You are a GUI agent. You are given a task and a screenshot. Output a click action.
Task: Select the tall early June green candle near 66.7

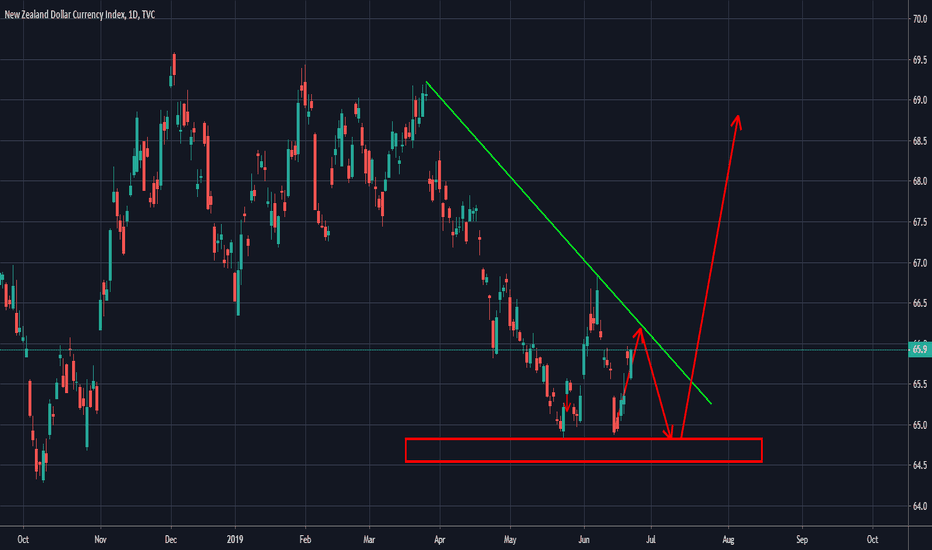[x=597, y=302]
